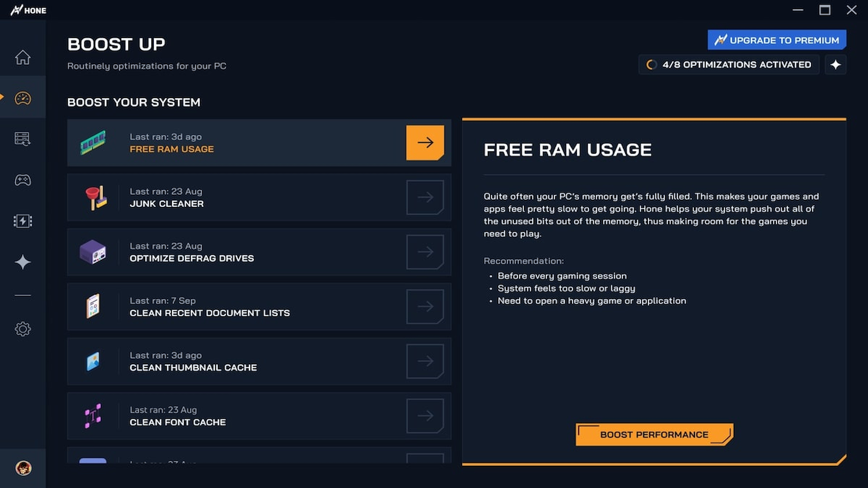Click the sparkle icon beside optimizations counter
This screenshot has width=868, height=488.
pyautogui.click(x=836, y=65)
